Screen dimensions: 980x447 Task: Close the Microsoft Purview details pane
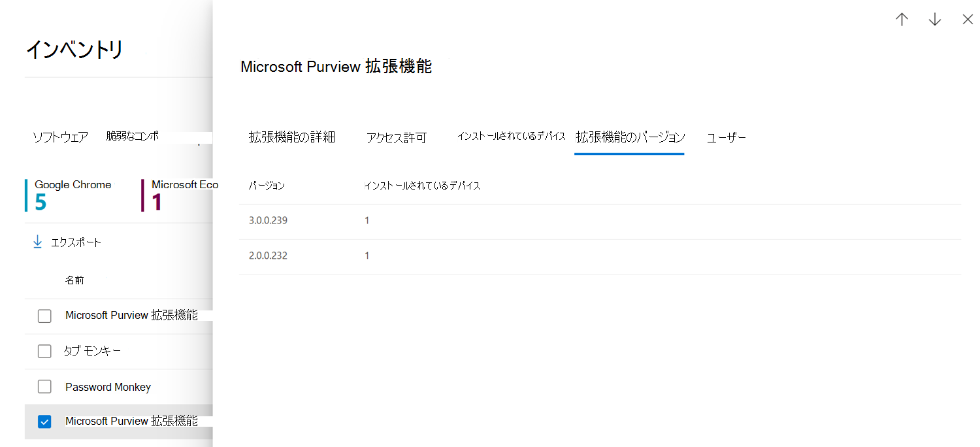tap(968, 20)
